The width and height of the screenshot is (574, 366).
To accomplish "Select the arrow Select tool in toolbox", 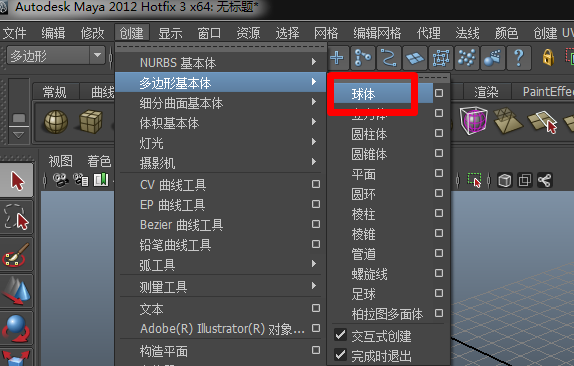I will (17, 180).
